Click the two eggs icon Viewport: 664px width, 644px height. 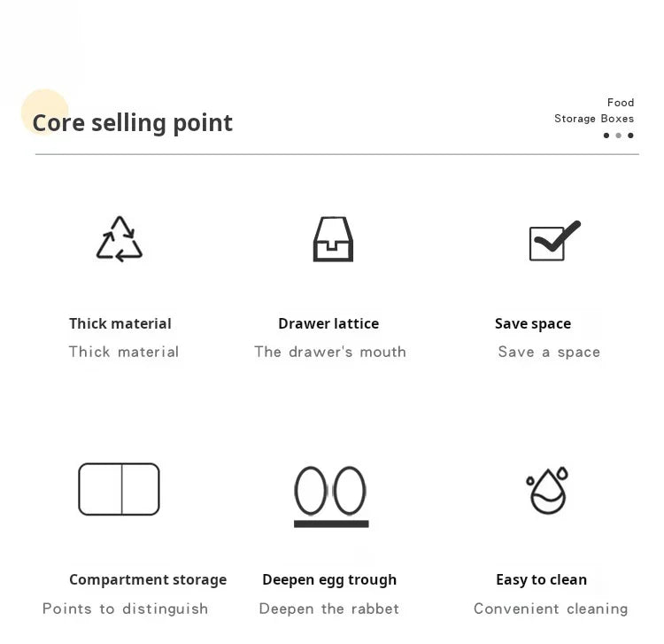[330, 496]
